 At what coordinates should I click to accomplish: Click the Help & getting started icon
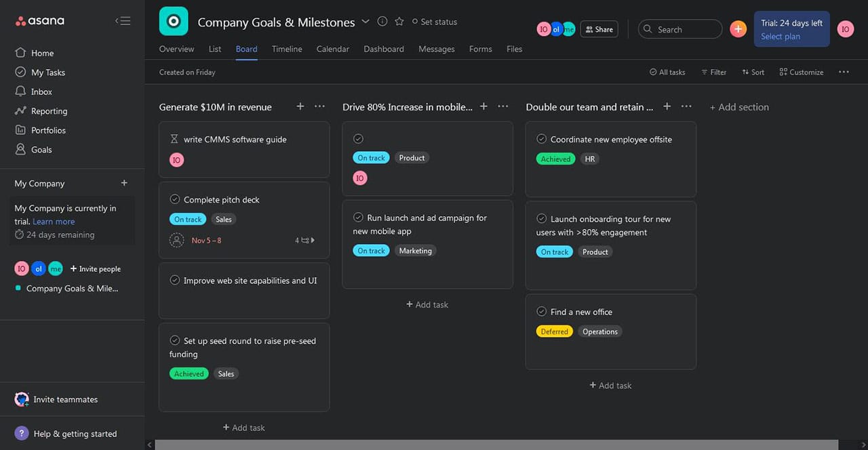click(x=22, y=434)
